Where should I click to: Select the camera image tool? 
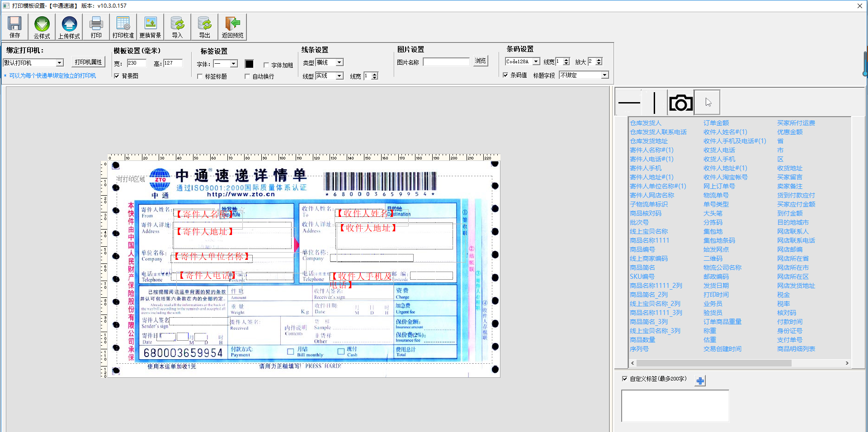[x=681, y=103]
